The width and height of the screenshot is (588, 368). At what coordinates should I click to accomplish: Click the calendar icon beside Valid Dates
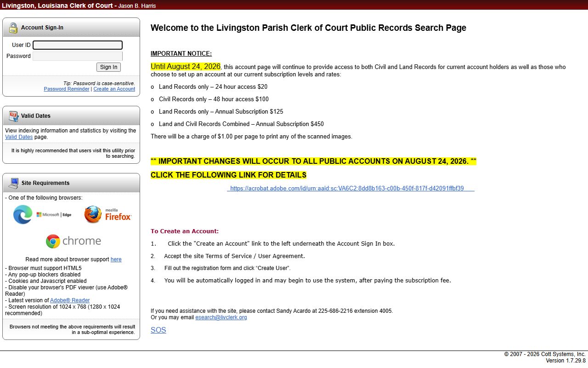tap(14, 116)
